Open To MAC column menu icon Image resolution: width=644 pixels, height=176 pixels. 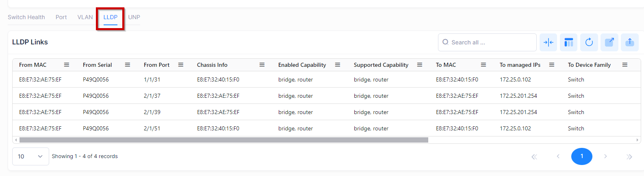(x=484, y=65)
